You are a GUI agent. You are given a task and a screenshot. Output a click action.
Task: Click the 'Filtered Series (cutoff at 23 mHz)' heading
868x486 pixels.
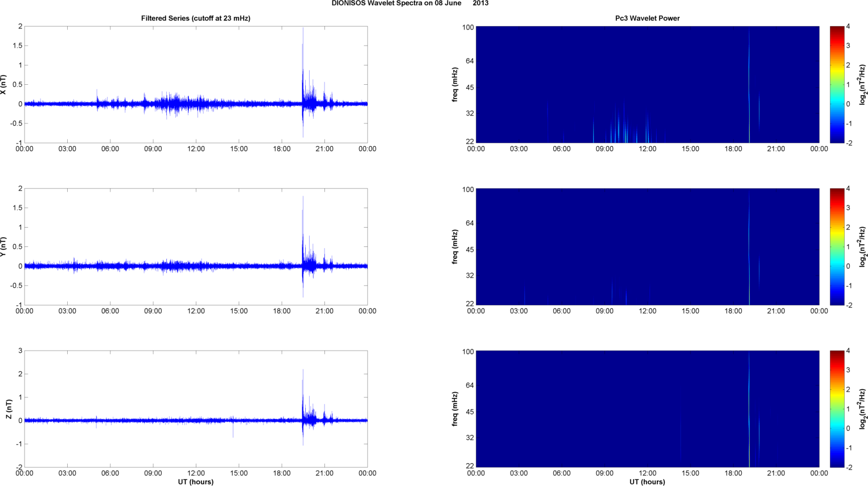point(196,18)
